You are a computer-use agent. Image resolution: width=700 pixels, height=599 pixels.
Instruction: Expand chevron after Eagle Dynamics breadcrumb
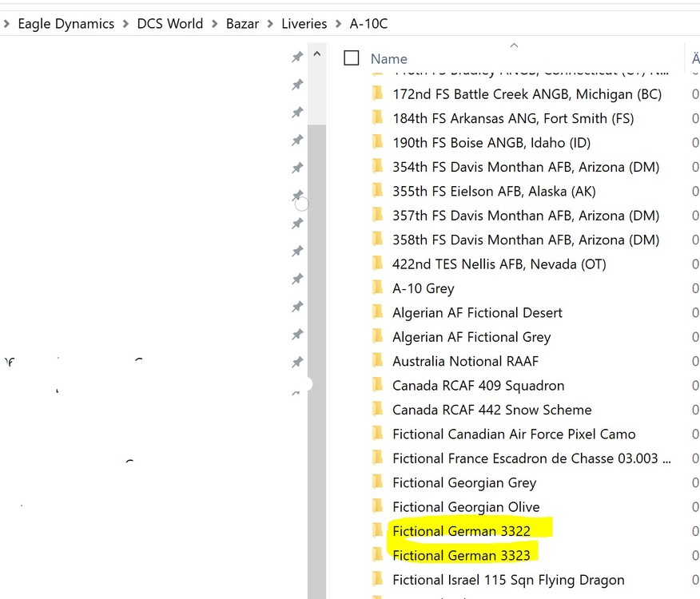126,24
